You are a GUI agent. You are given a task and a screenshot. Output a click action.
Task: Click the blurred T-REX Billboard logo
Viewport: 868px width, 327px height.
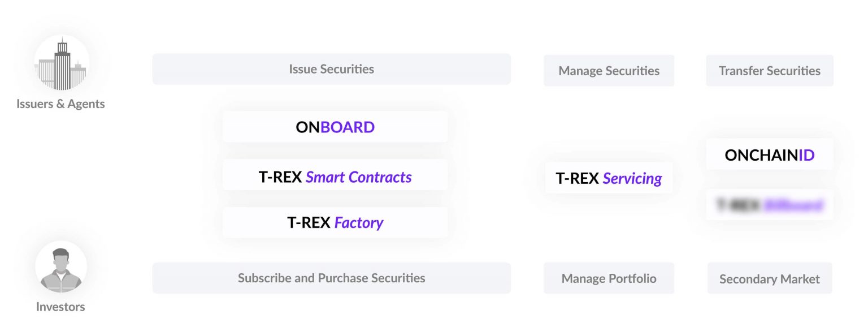pos(770,205)
